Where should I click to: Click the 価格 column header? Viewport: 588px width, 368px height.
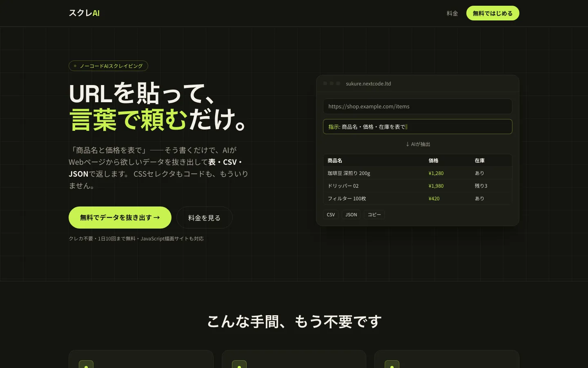[433, 161]
